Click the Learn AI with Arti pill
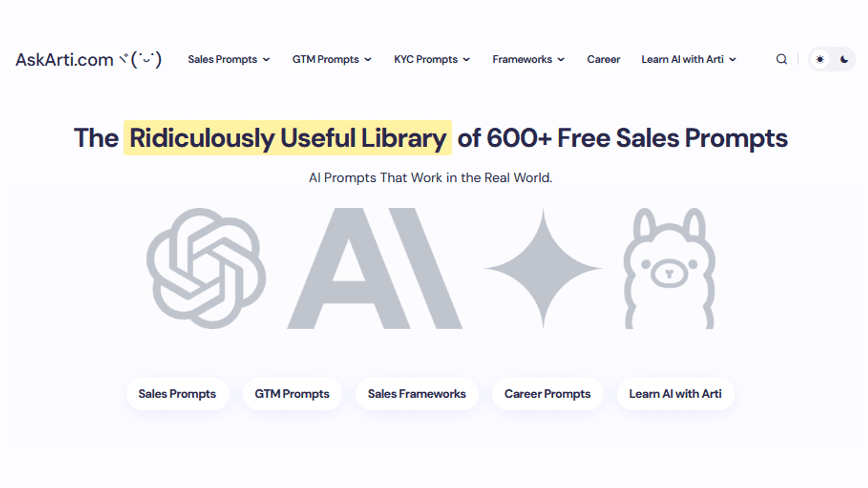Image resolution: width=868 pixels, height=488 pixels. (x=675, y=394)
